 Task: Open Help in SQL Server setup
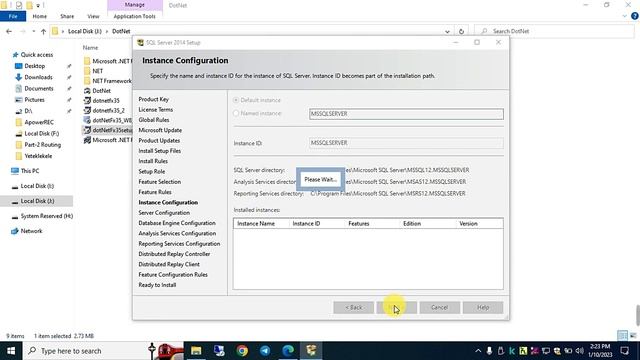point(483,307)
